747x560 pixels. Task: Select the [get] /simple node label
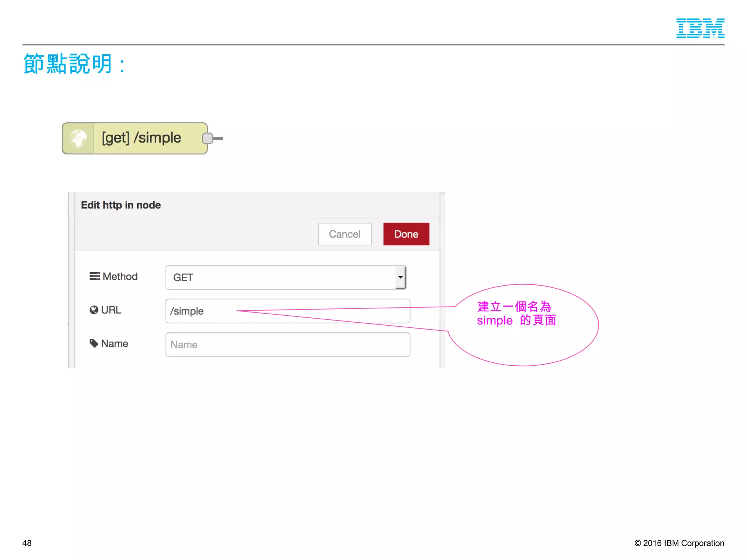click(142, 138)
